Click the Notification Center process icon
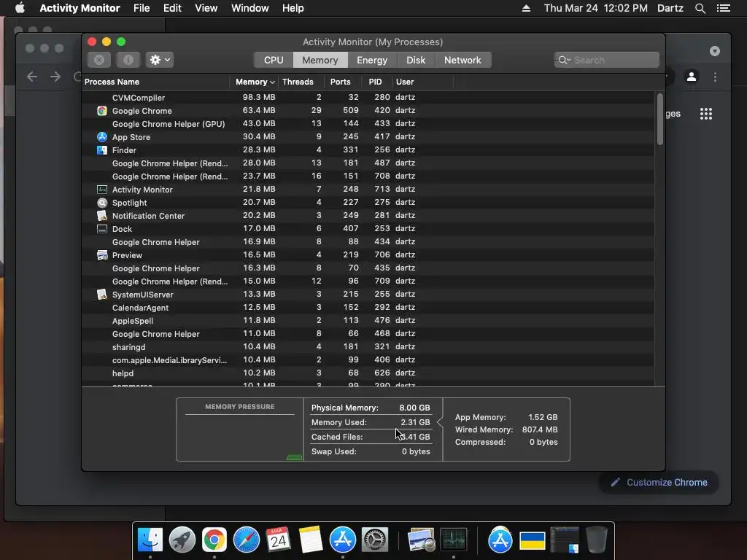The height and width of the screenshot is (560, 747). [102, 215]
